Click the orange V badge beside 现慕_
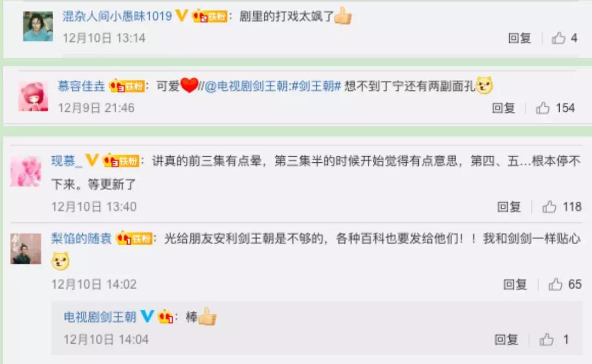 click(x=92, y=160)
